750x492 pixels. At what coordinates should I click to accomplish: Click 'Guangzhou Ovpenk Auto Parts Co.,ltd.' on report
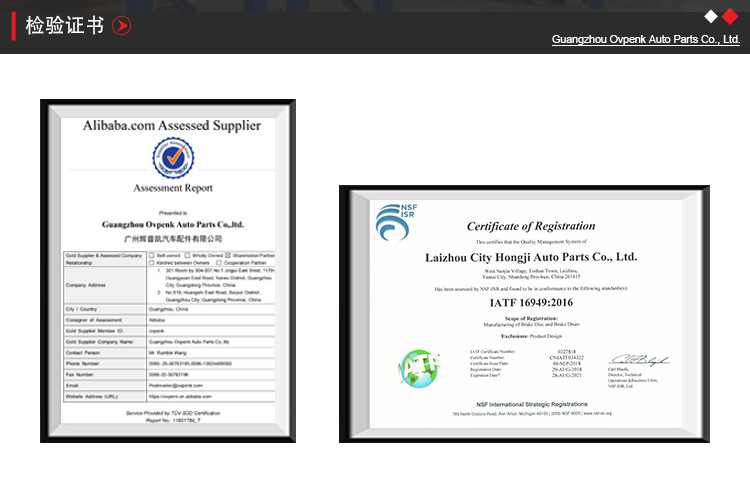pyautogui.click(x=173, y=225)
